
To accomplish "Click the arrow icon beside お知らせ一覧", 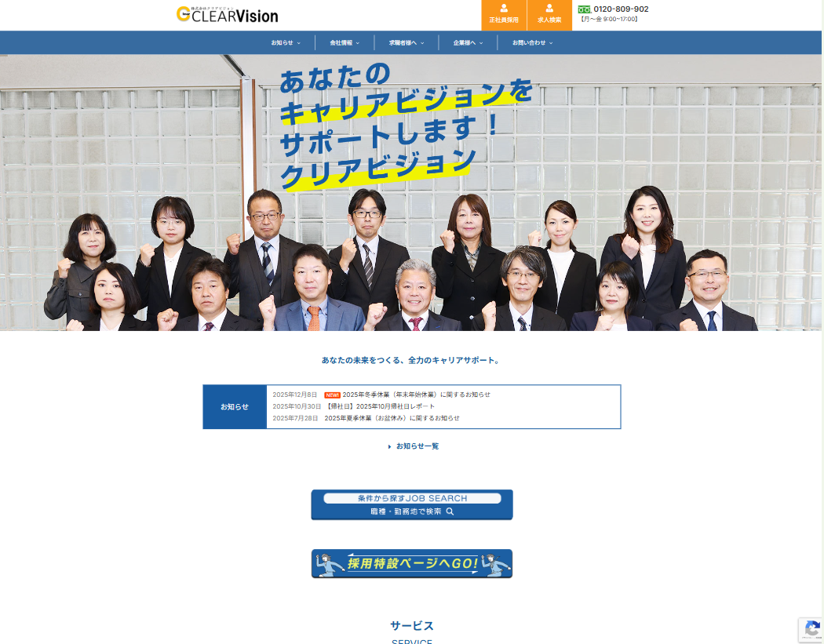I will 389,446.
